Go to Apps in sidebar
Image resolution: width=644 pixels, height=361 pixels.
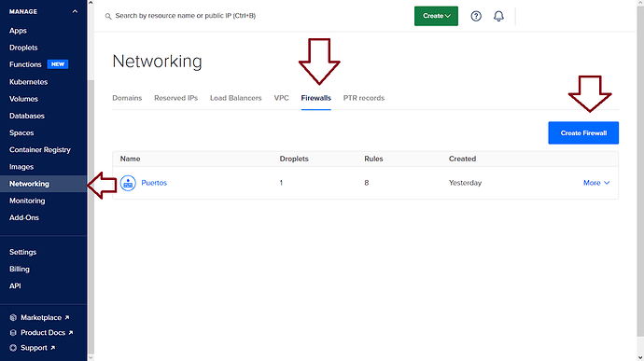tap(18, 31)
